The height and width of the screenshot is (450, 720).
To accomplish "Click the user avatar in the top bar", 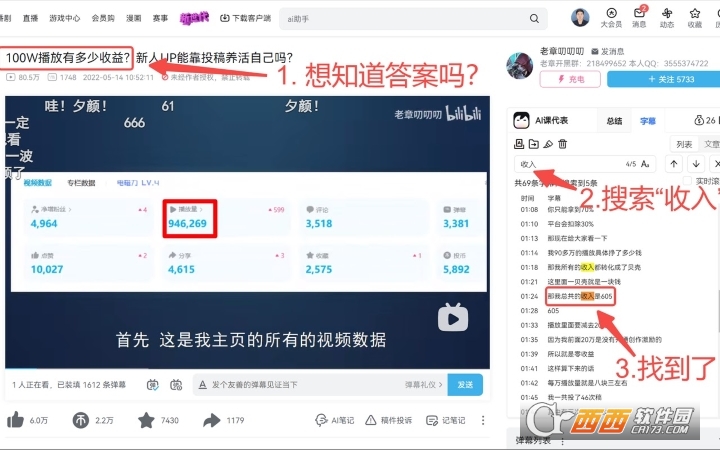I will 580,17.
